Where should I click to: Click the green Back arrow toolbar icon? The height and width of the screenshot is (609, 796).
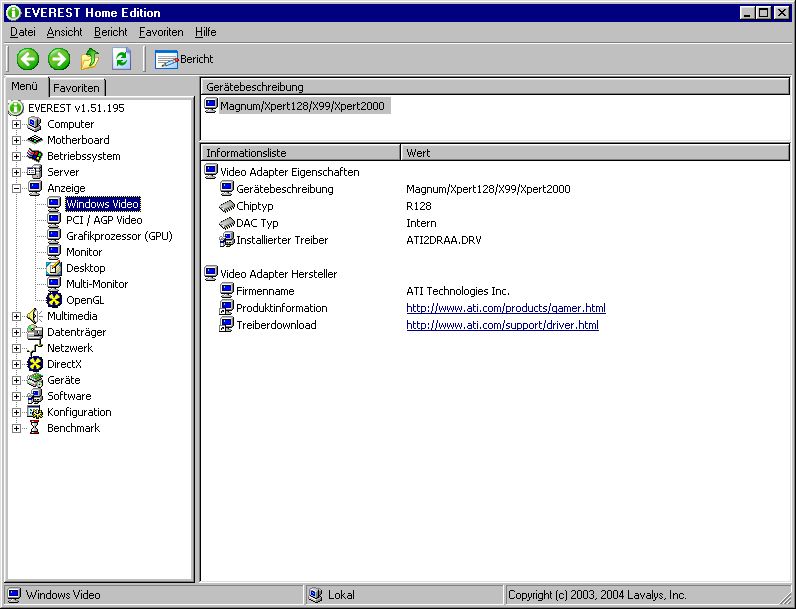click(27, 59)
